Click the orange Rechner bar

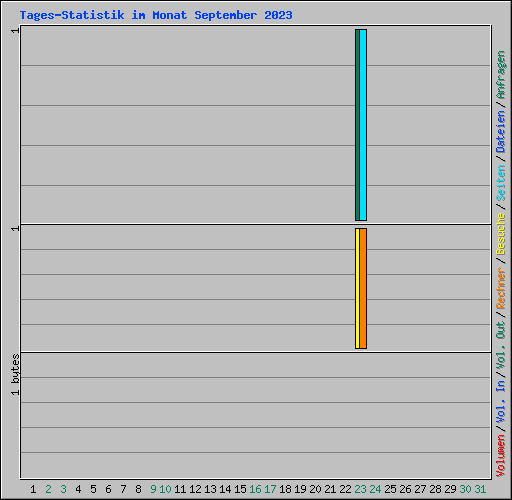coord(363,289)
